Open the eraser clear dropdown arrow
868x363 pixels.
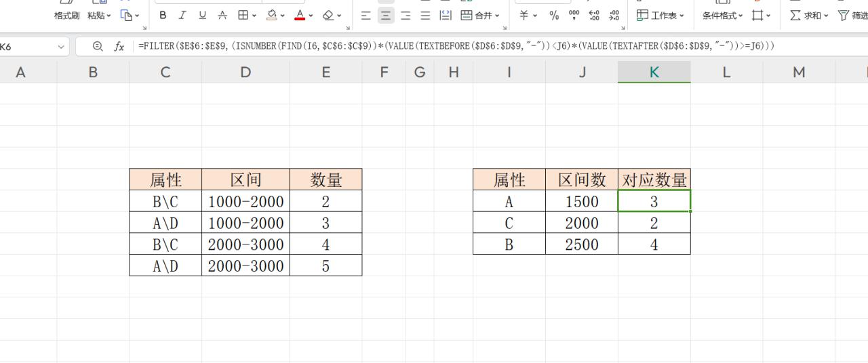340,15
